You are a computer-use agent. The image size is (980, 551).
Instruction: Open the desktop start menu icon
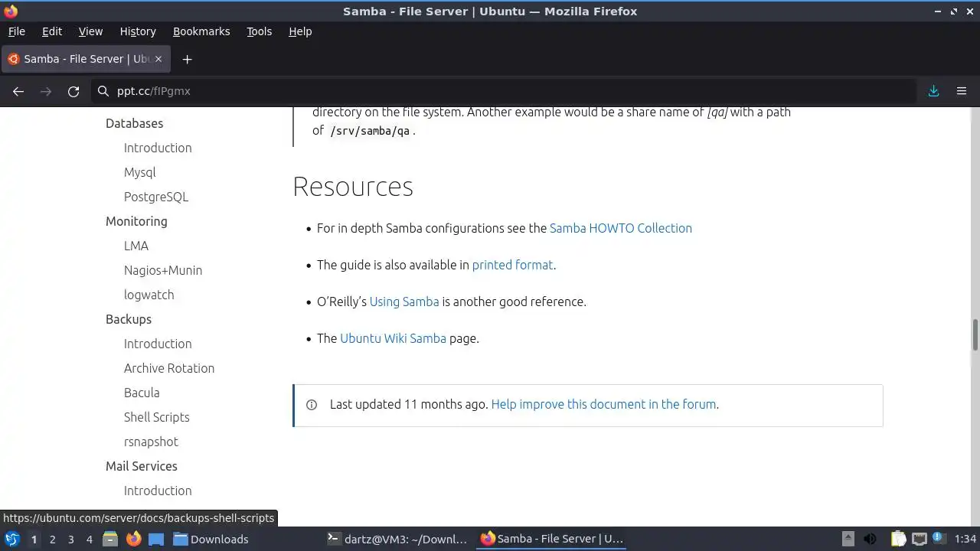pos(12,539)
